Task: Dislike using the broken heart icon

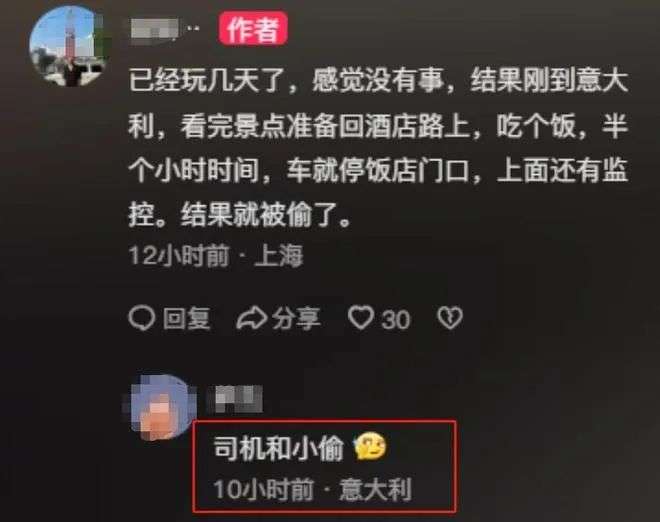Action: [450, 318]
